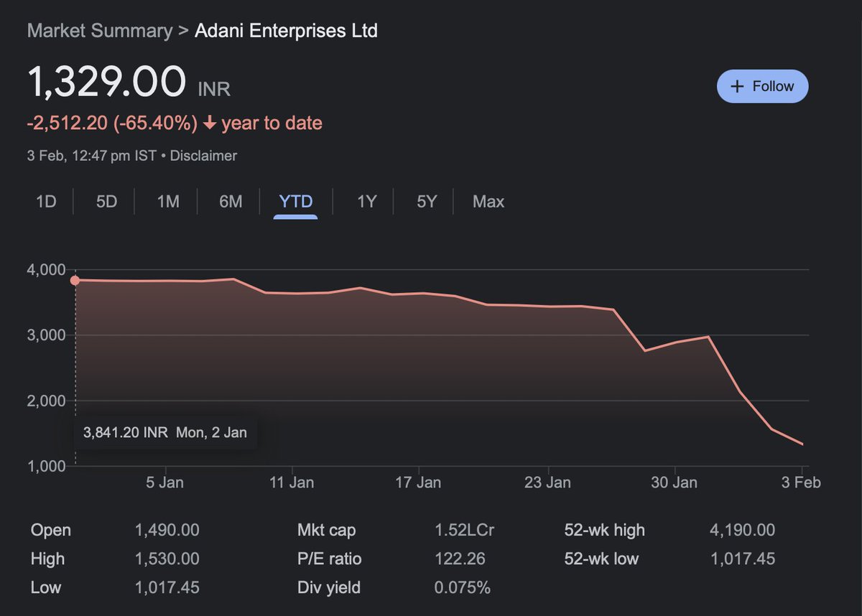Click the INR currency label beside price
Screen dimensions: 862x616
(x=214, y=90)
